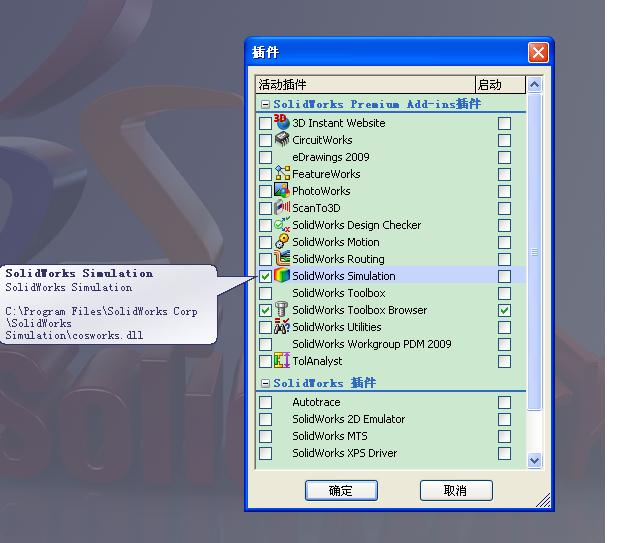
Task: Select the SolidWorks Toolbox row text
Action: [x=339, y=293]
